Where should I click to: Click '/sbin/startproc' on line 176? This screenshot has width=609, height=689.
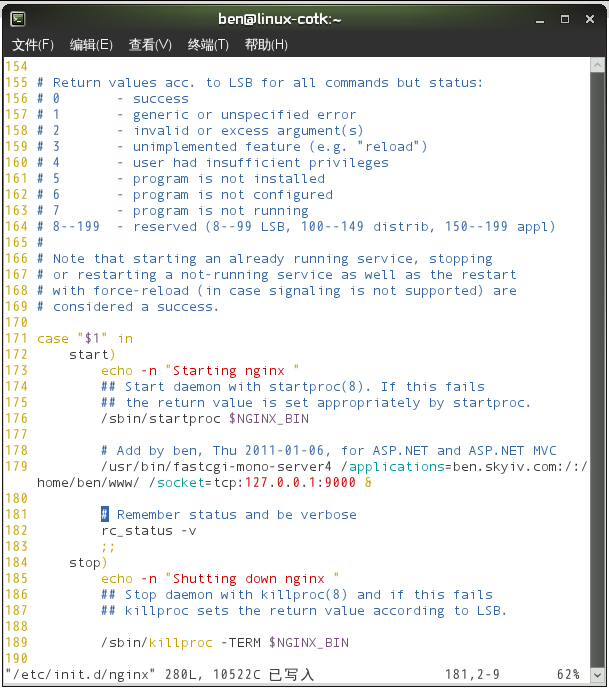click(161, 419)
